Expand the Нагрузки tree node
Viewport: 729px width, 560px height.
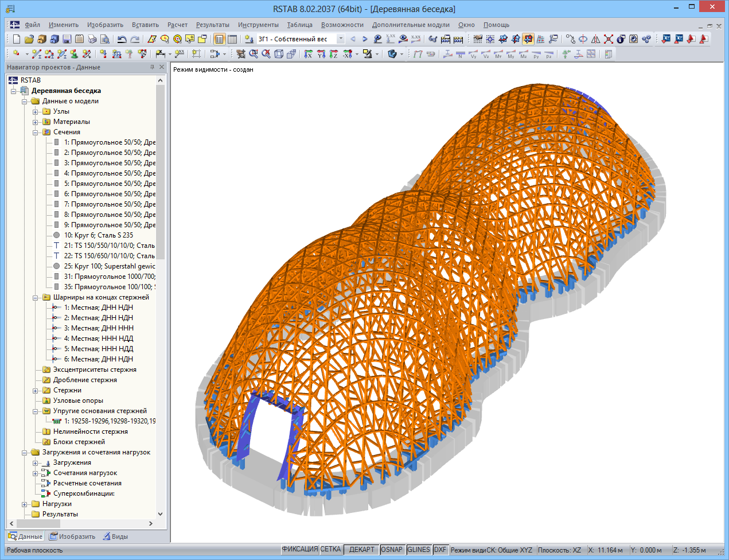(25, 504)
